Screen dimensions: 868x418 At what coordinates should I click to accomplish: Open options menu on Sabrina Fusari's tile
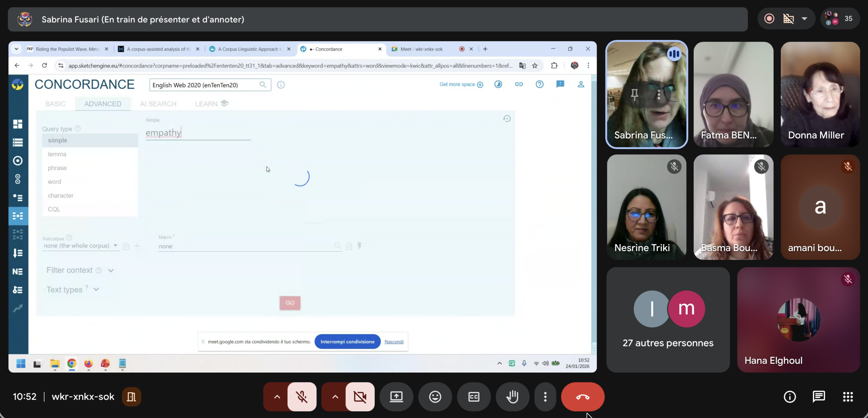point(659,95)
